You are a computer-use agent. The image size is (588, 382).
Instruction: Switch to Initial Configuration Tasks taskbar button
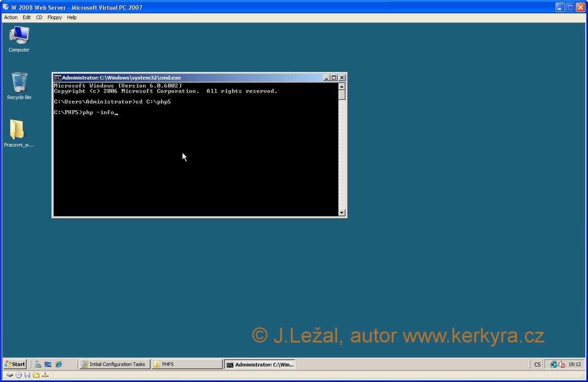(x=115, y=364)
